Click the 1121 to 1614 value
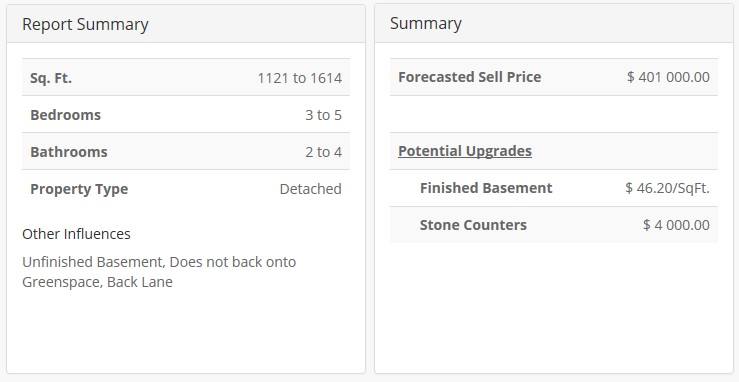The width and height of the screenshot is (739, 382). coord(300,78)
